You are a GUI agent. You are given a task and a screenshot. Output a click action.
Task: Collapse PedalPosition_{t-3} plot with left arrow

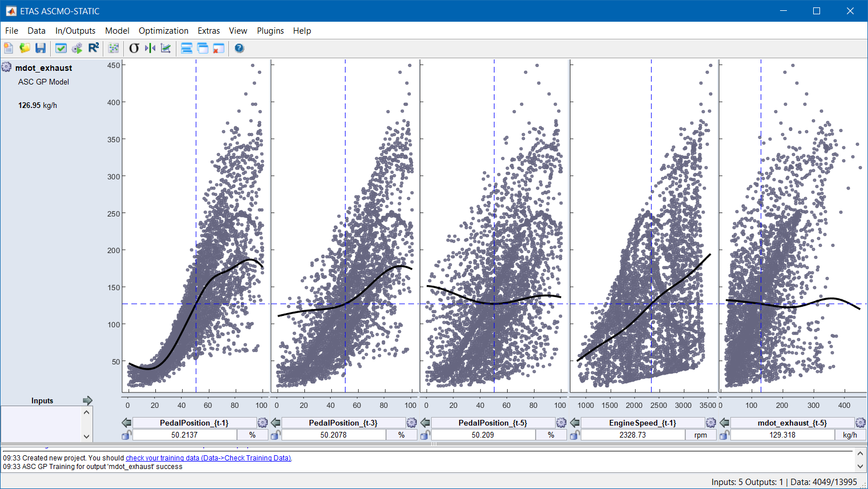pos(276,423)
